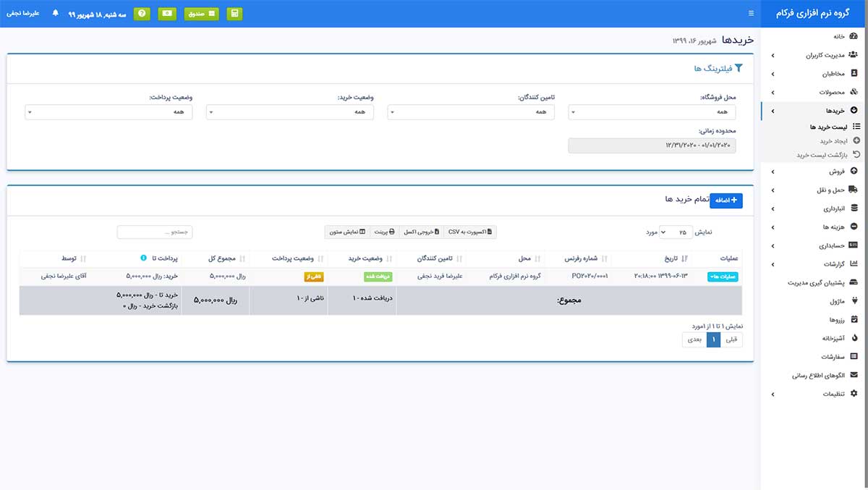868x490 pixels.
Task: Select ایجاد خرید submenu item
Action: click(x=833, y=141)
